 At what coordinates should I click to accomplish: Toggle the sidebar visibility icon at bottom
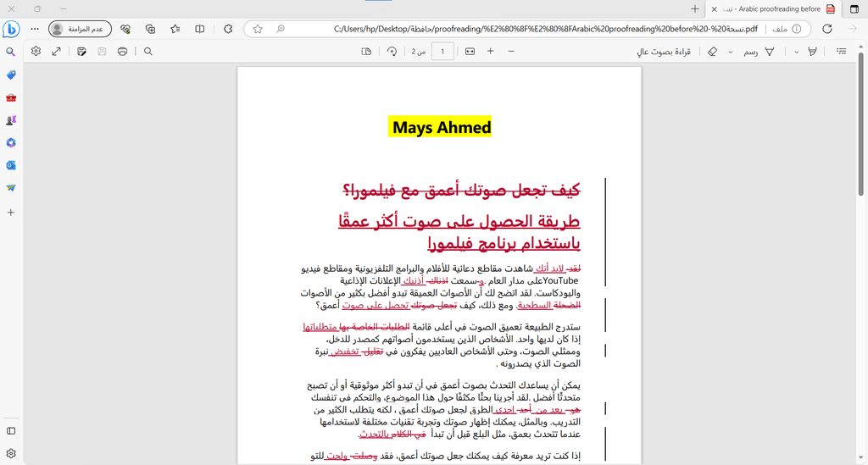click(10, 431)
